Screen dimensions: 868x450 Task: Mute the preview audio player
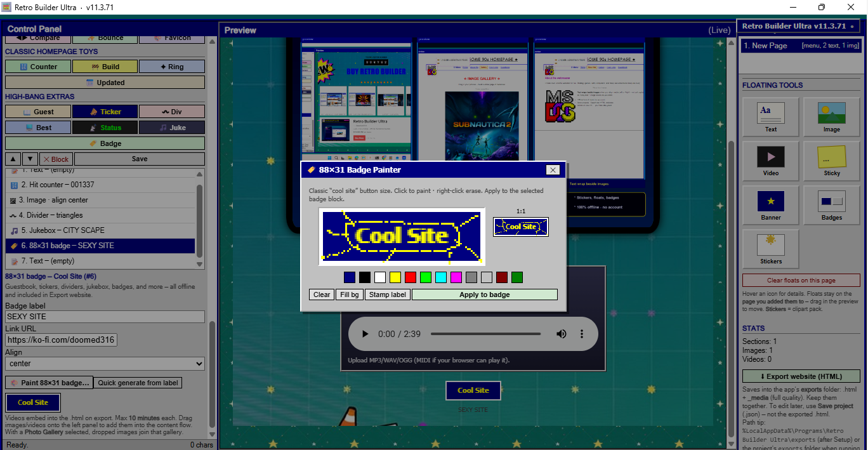click(562, 334)
